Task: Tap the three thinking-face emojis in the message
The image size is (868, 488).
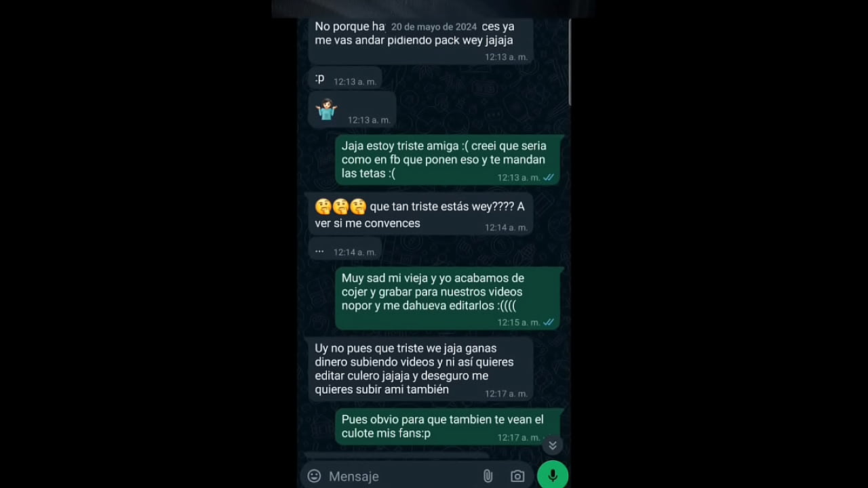Action: [x=340, y=207]
